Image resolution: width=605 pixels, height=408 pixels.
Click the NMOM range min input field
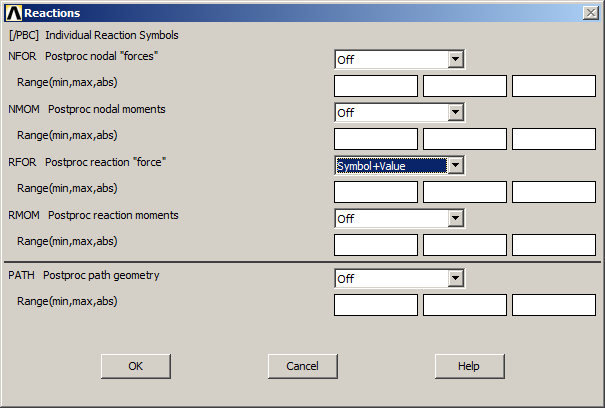[375, 139]
